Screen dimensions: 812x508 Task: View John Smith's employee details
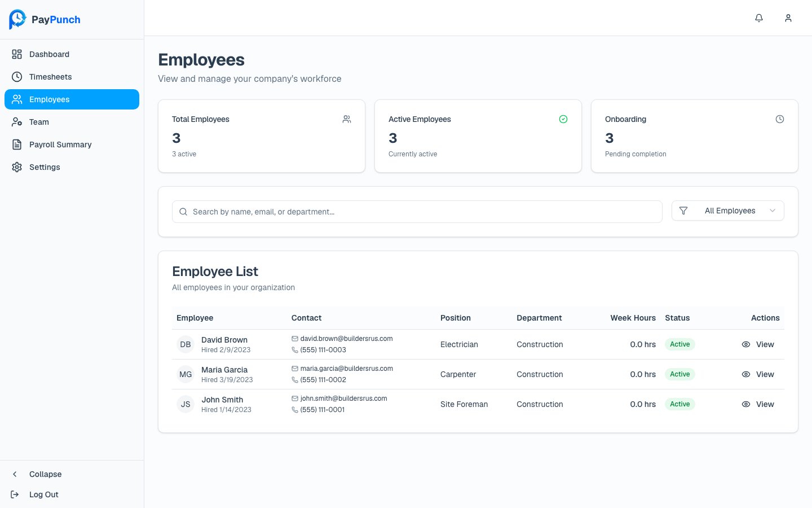pyautogui.click(x=758, y=404)
